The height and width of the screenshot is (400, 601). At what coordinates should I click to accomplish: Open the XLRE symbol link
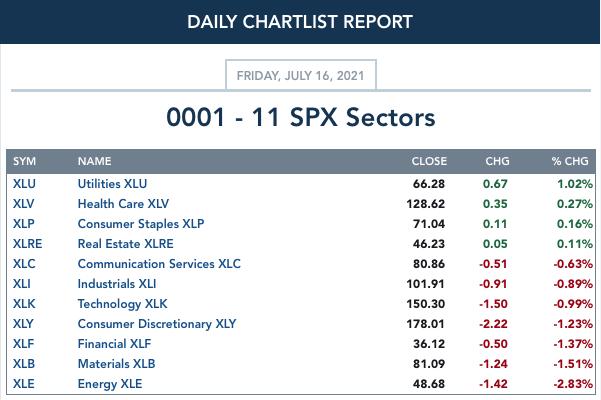click(x=28, y=244)
